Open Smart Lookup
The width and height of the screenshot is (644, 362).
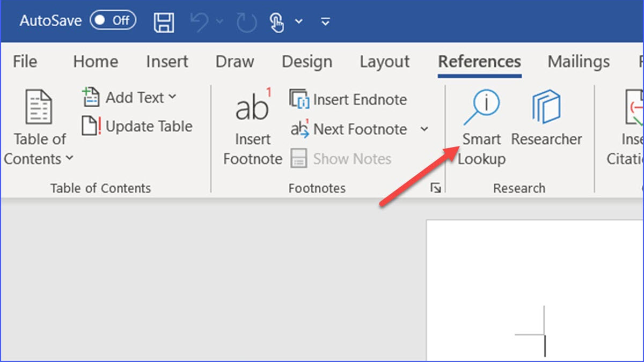click(481, 123)
